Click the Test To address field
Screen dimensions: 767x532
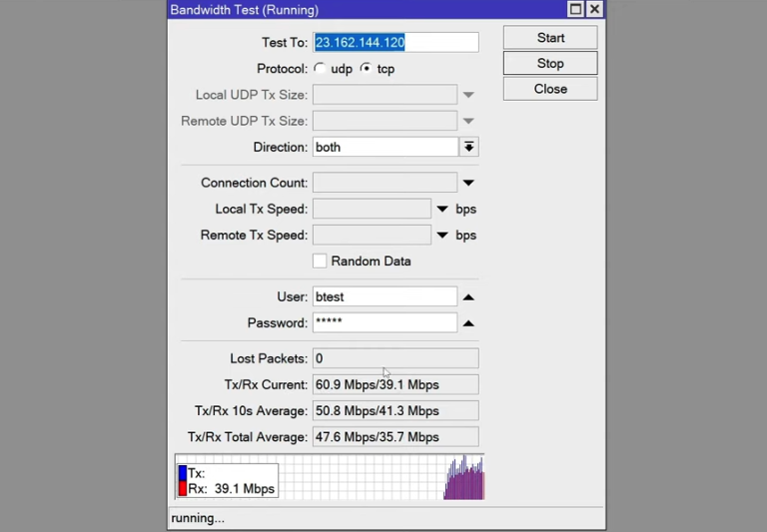[x=395, y=43]
